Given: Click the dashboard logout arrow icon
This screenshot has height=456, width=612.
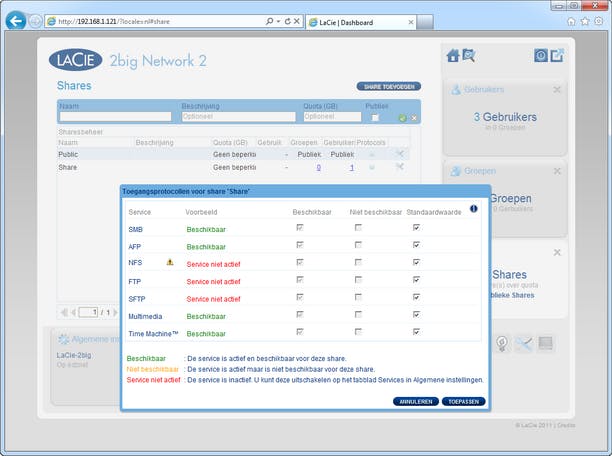Looking at the screenshot, I should click(557, 55).
